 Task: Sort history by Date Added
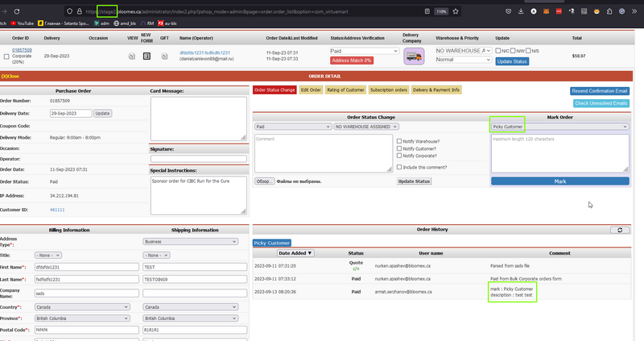pos(295,253)
